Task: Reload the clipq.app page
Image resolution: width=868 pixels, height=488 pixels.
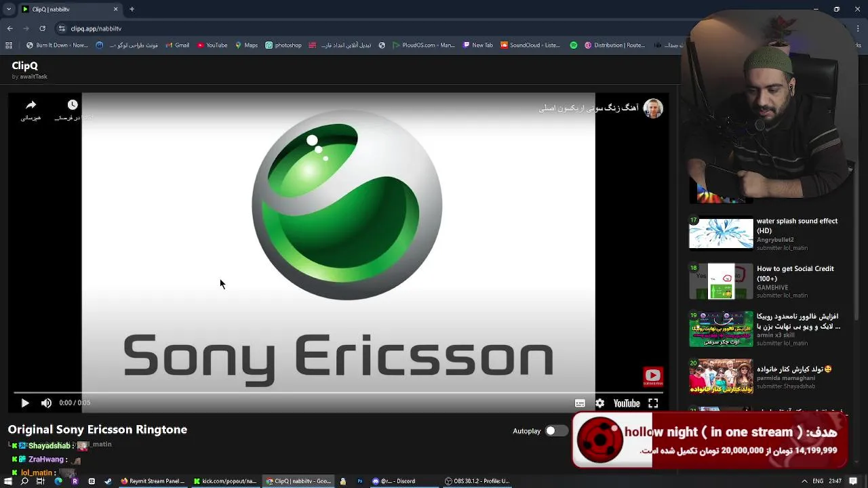Action: 42,28
